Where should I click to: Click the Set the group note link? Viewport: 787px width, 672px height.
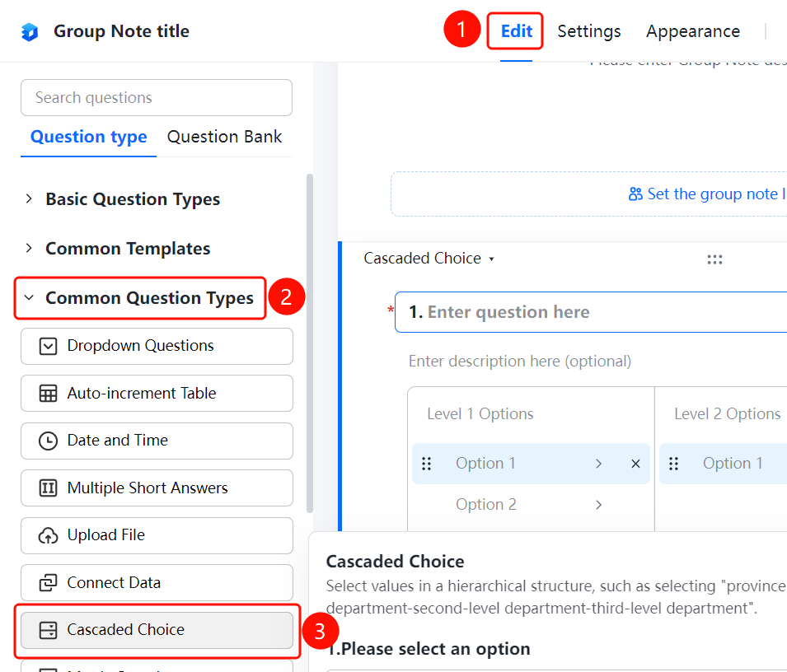pos(707,194)
